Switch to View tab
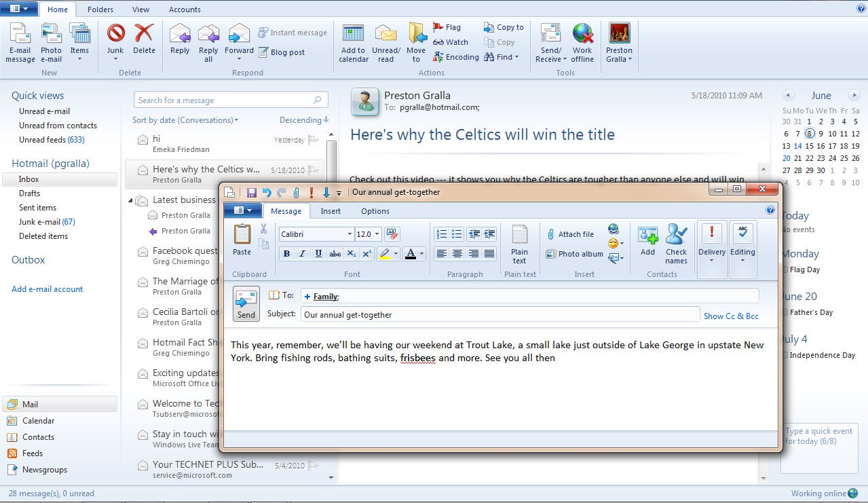This screenshot has height=503, width=868. (x=141, y=10)
